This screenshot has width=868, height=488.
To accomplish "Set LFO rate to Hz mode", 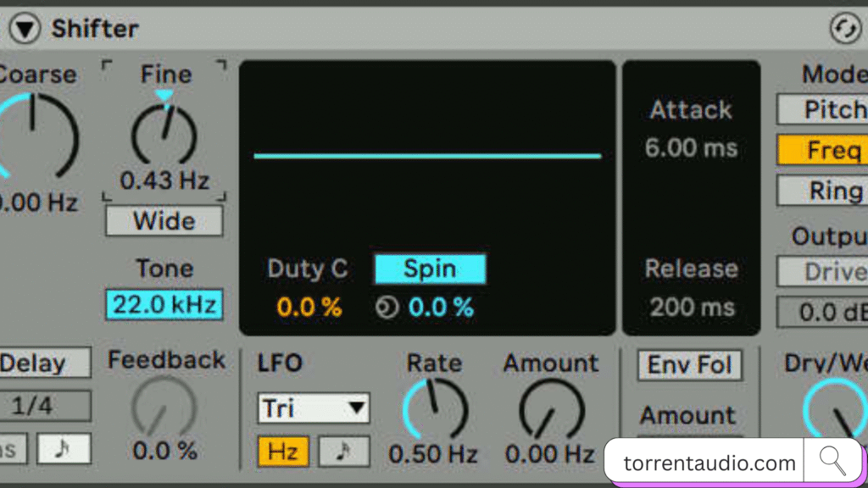I will [x=283, y=452].
